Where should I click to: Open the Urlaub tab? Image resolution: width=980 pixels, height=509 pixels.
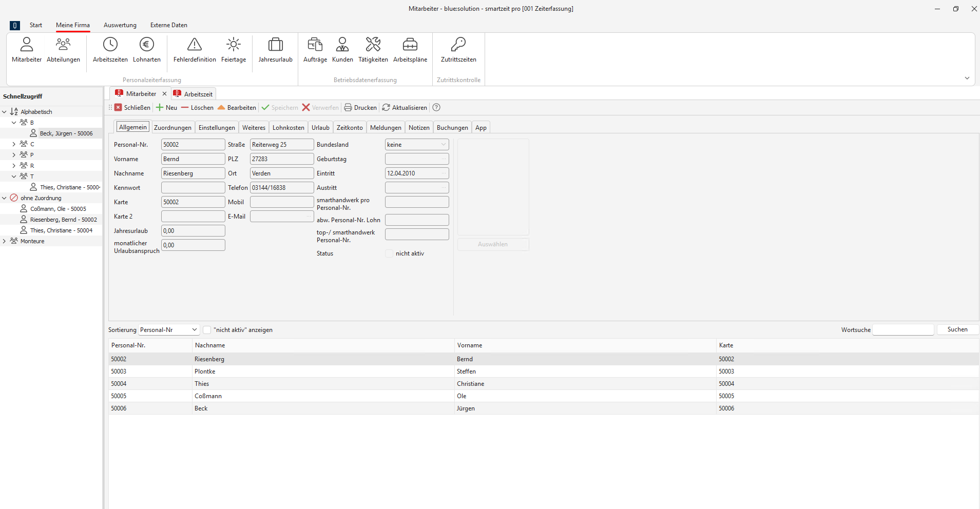(x=320, y=128)
